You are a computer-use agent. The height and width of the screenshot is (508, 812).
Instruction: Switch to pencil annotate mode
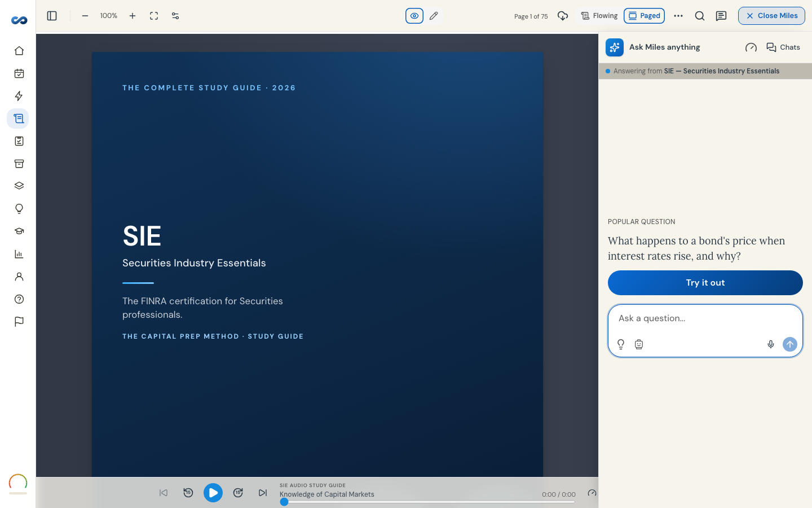pos(434,16)
